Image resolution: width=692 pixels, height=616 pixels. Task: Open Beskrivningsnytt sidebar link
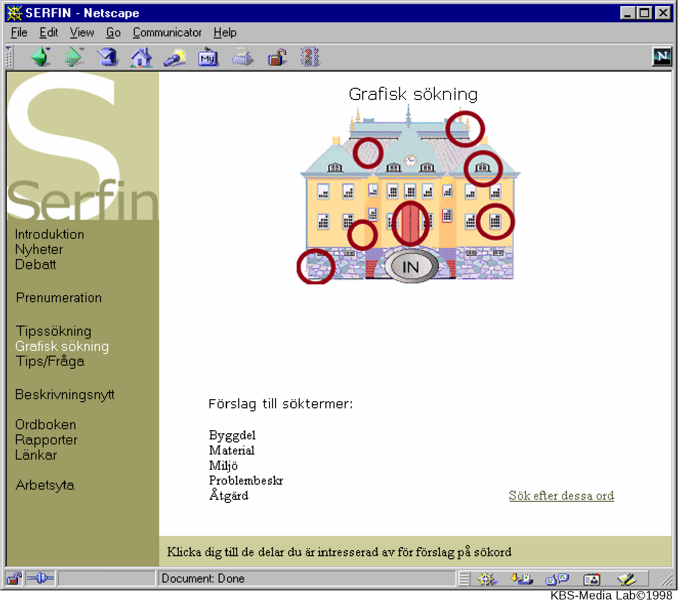pyautogui.click(x=65, y=395)
